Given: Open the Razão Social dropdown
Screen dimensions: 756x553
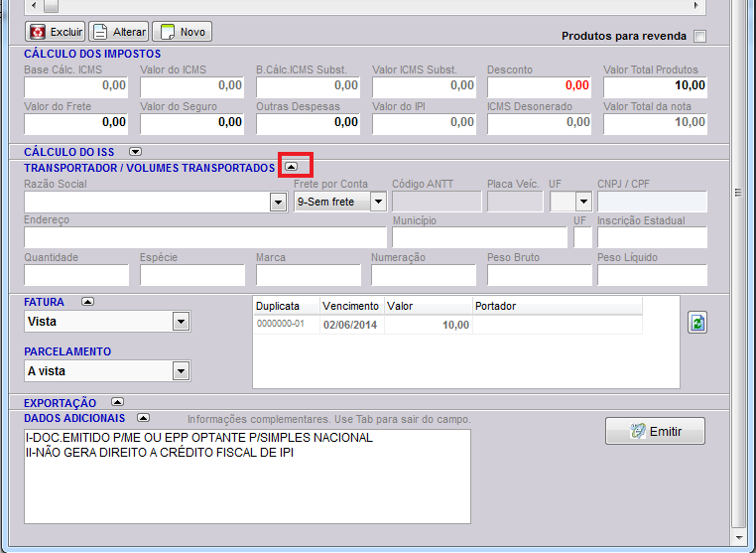Looking at the screenshot, I should pyautogui.click(x=278, y=203).
